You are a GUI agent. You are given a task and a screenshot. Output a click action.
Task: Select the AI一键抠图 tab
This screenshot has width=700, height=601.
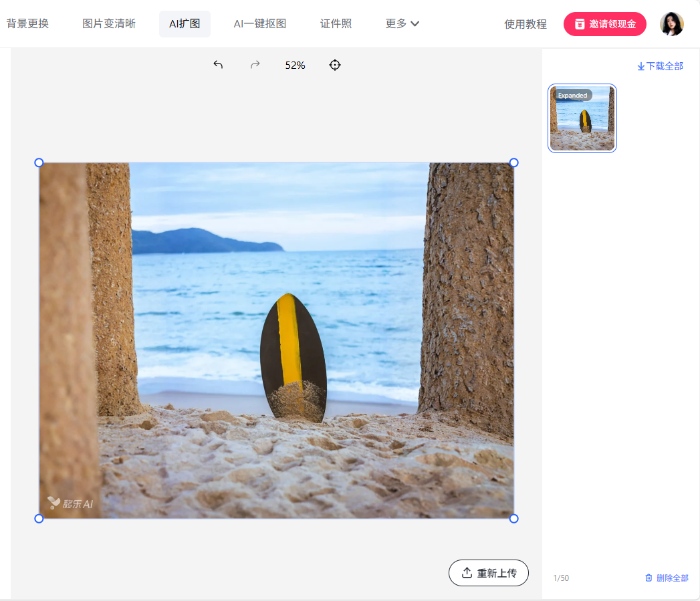coord(259,24)
